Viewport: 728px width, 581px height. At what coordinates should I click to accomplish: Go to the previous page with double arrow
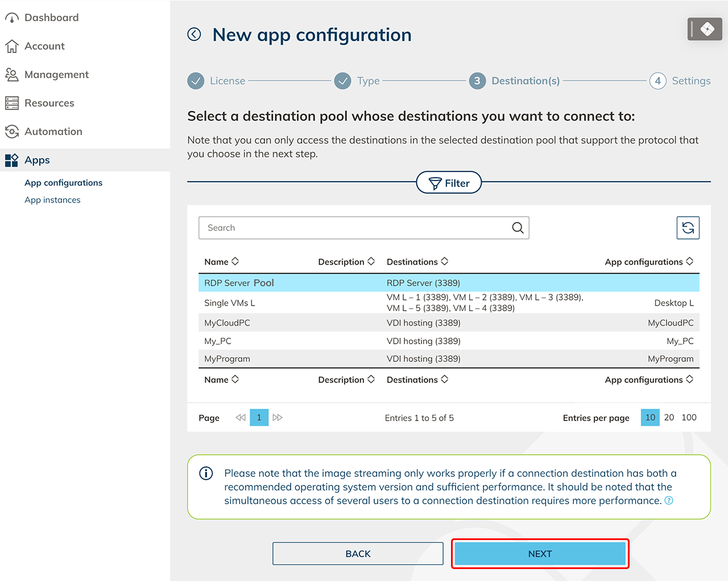pos(241,418)
